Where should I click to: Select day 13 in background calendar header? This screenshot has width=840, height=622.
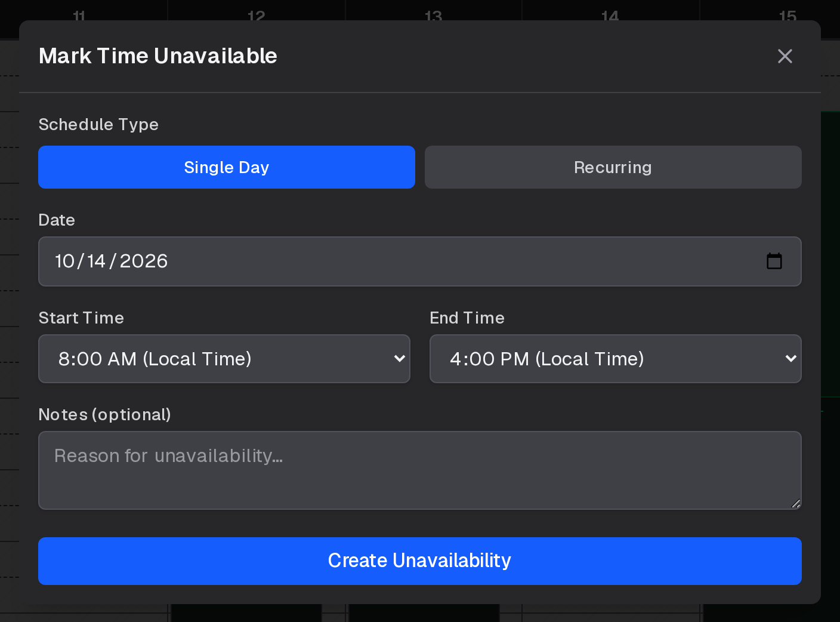[434, 16]
